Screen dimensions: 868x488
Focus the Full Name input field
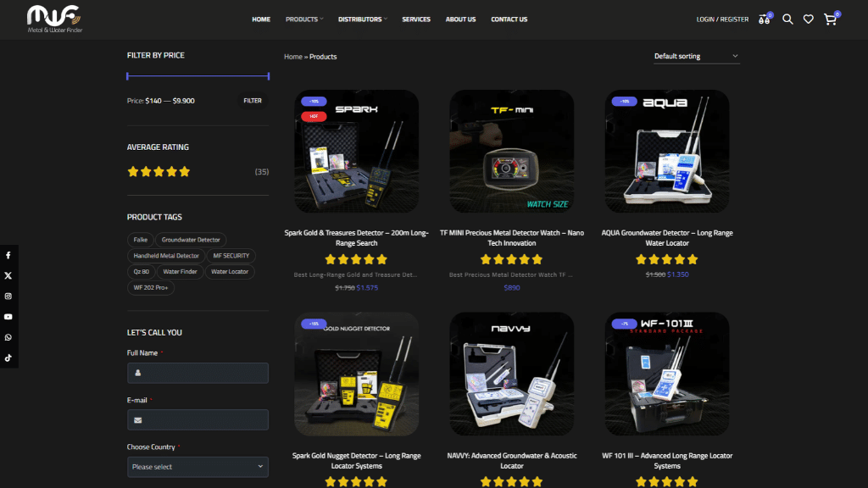click(x=198, y=373)
